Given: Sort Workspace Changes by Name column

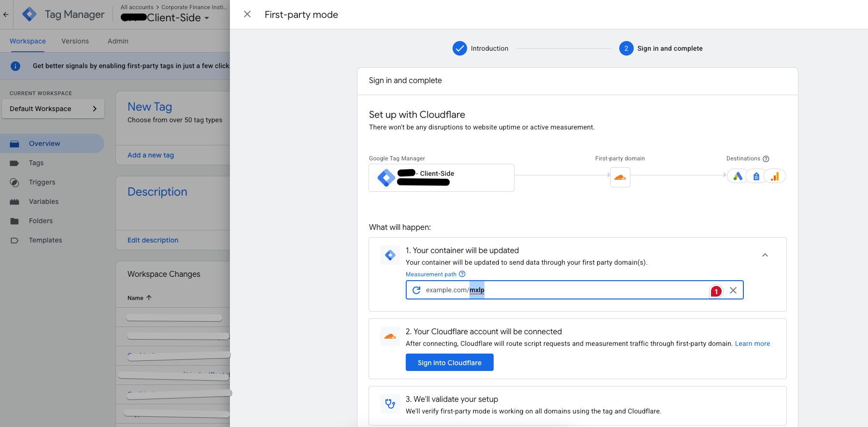Looking at the screenshot, I should 140,298.
